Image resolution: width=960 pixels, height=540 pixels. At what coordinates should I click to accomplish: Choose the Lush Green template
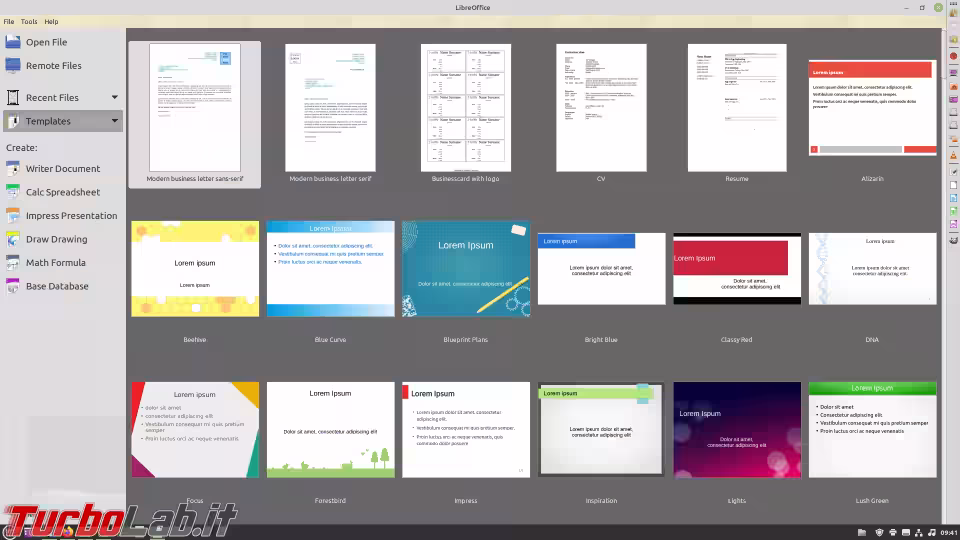tap(872, 430)
